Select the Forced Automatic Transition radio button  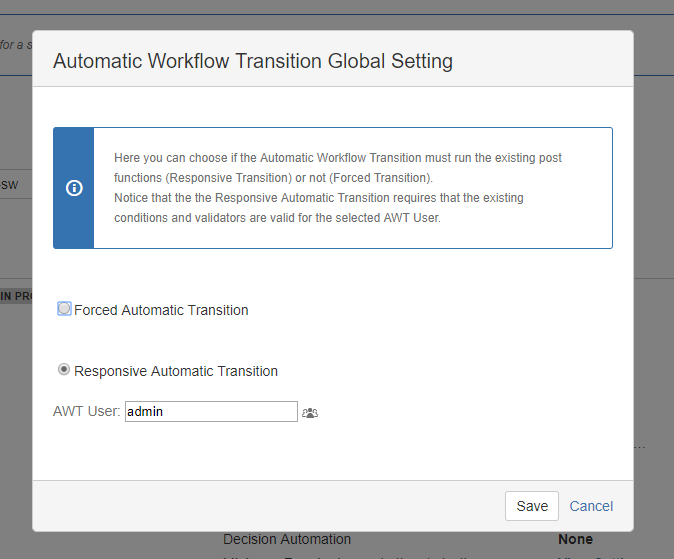(x=64, y=309)
